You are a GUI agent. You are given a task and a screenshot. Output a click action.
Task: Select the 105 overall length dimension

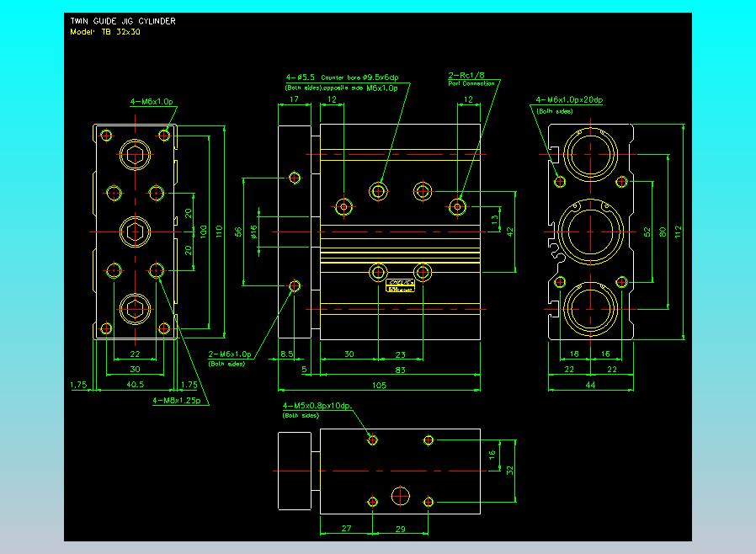[x=379, y=386]
